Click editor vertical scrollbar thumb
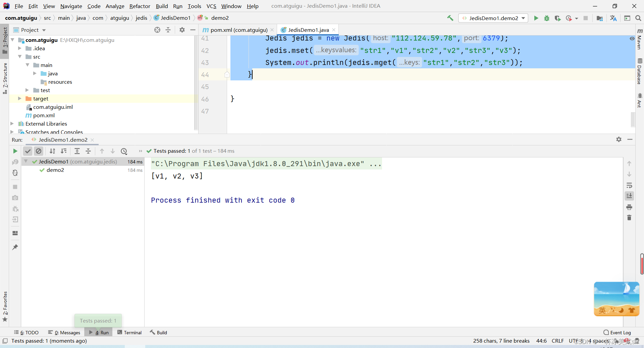The image size is (644, 348). 633,120
